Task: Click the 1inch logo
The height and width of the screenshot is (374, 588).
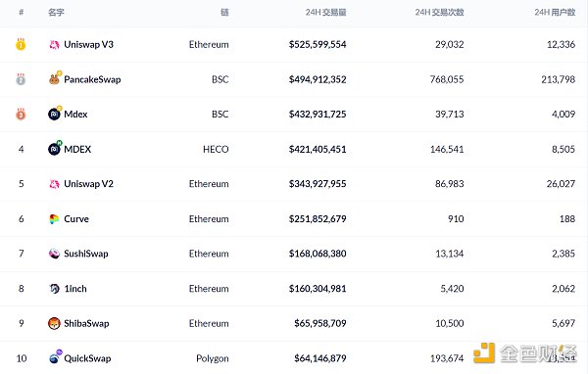Action: [x=54, y=289]
